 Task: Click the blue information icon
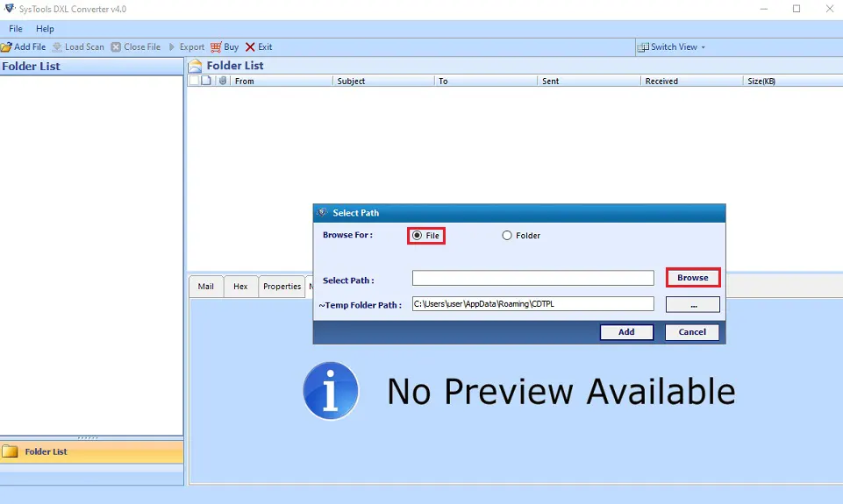pos(330,391)
